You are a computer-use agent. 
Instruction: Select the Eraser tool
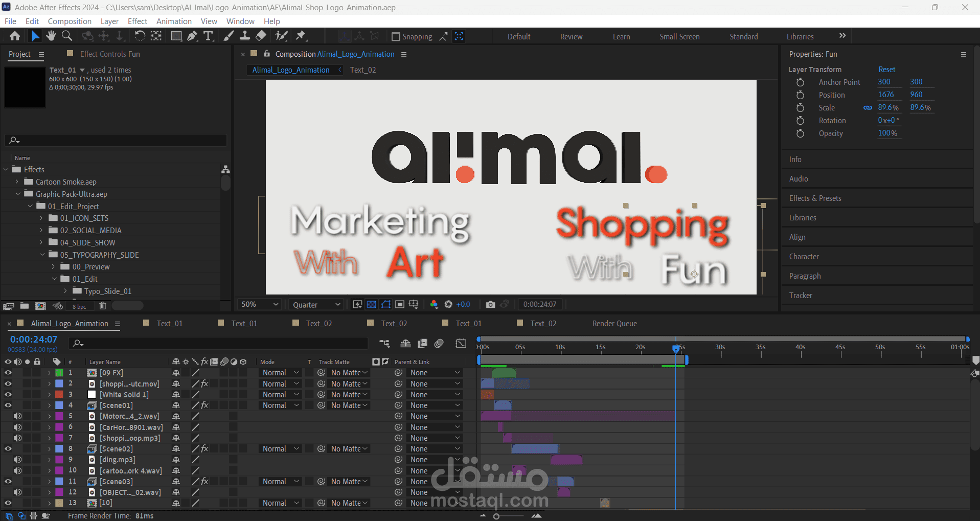pyautogui.click(x=261, y=36)
